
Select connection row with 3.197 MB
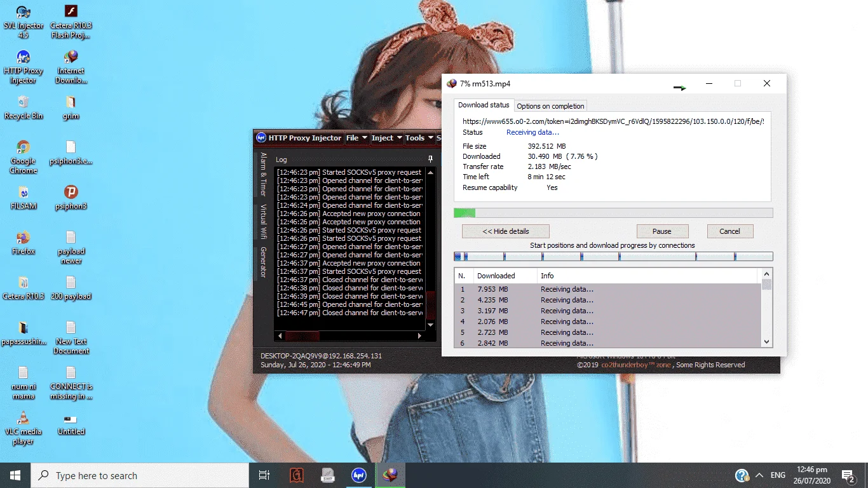click(x=607, y=311)
